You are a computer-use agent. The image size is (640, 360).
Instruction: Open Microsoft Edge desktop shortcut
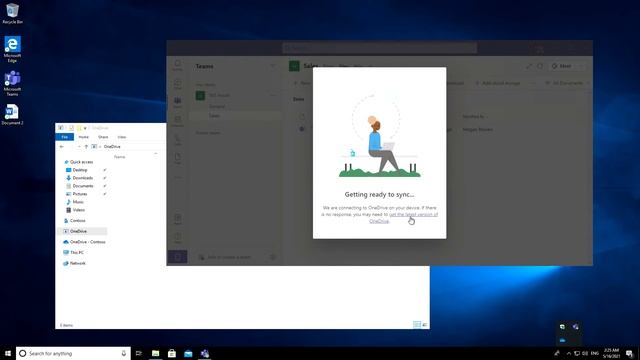(x=12, y=49)
